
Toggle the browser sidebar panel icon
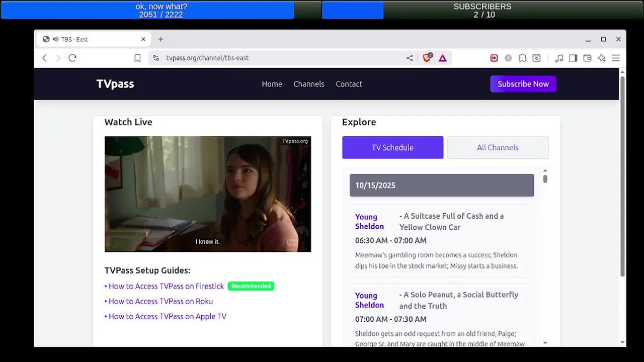pyautogui.click(x=573, y=58)
